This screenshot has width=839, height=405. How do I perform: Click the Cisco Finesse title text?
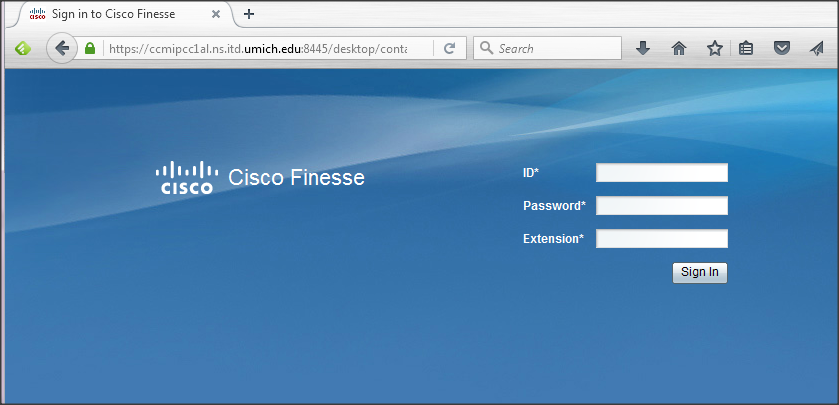[296, 178]
